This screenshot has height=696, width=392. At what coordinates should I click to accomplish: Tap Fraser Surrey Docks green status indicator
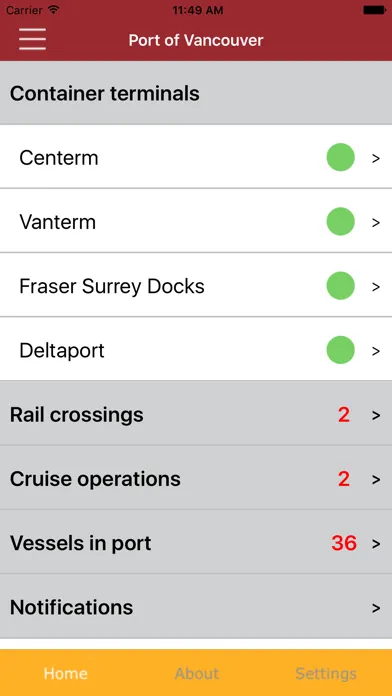(x=341, y=286)
